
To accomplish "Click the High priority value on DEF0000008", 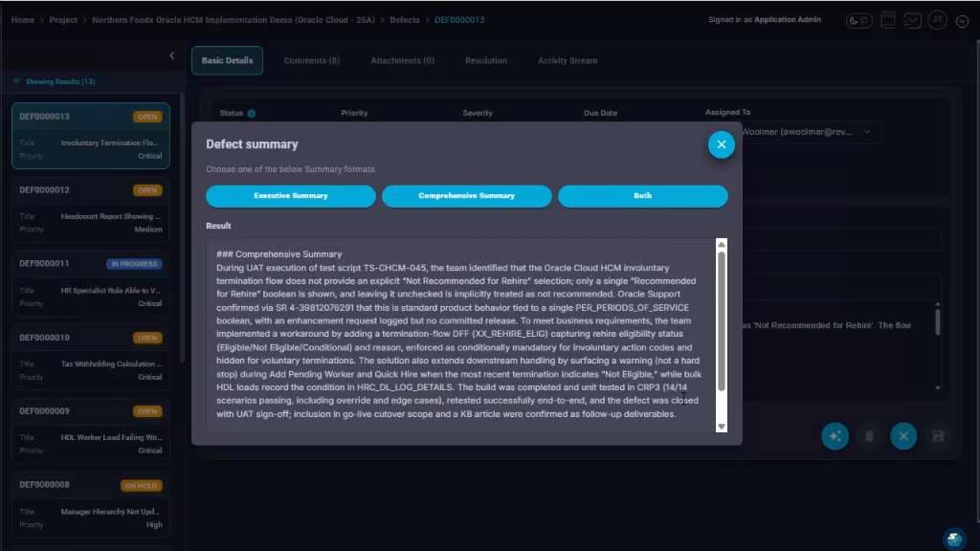I will coord(154,525).
